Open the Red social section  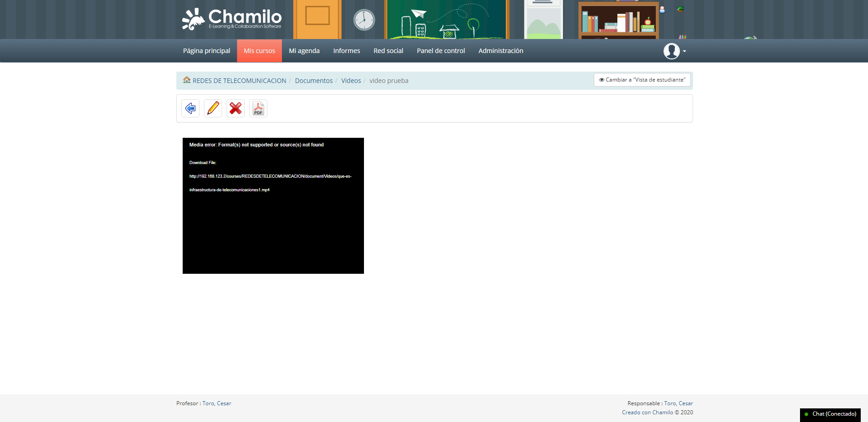388,50
